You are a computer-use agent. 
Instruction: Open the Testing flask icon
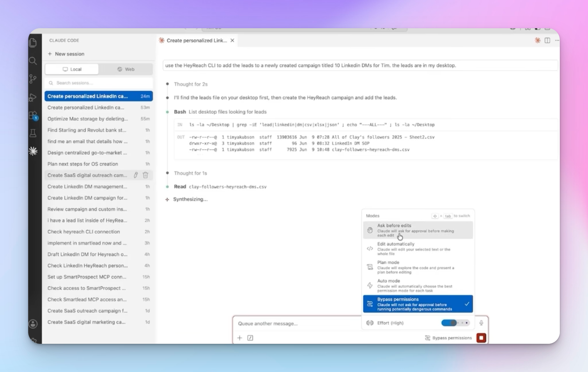(33, 133)
